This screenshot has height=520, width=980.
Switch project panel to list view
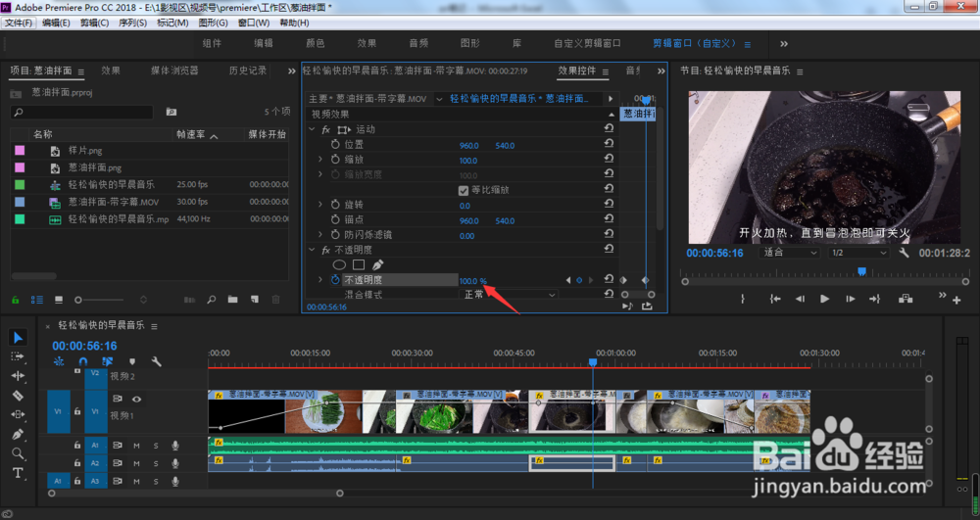(37, 301)
